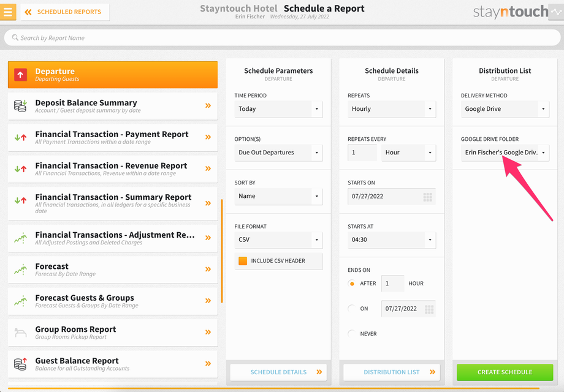Click the Adjustment Report chart icon
Screen dimensions: 564x392
[x=20, y=238]
